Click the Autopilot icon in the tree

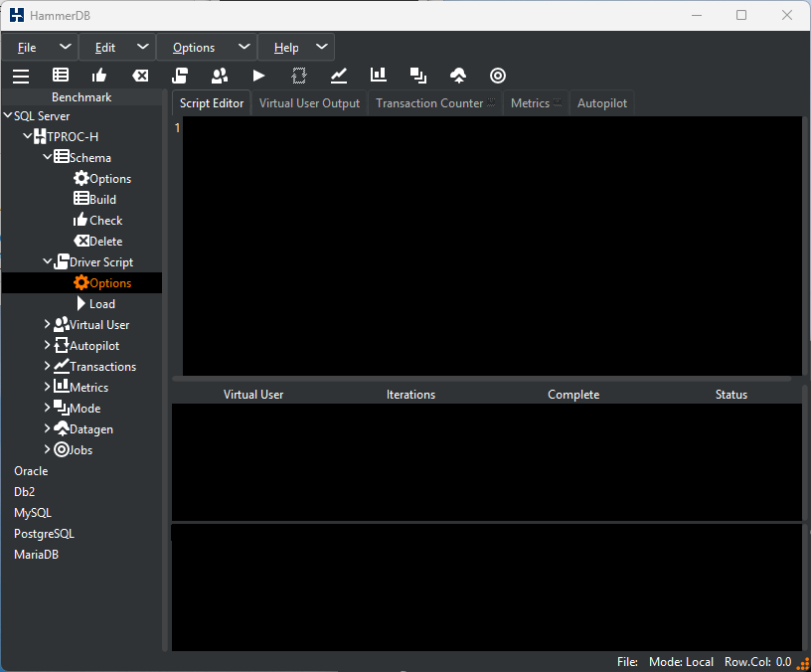[x=62, y=345]
